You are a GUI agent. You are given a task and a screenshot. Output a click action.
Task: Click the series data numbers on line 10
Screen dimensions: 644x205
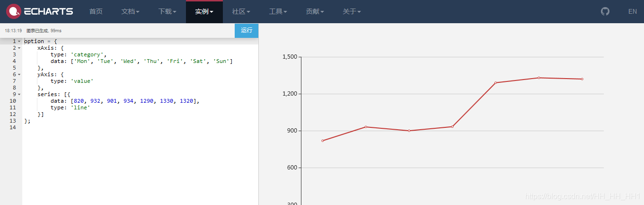pos(135,101)
